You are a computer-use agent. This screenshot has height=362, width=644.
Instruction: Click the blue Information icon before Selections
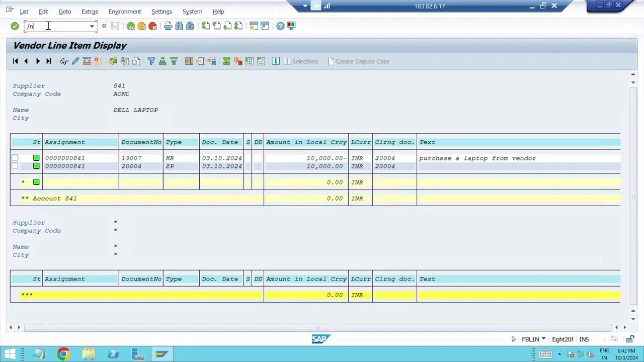[276, 61]
